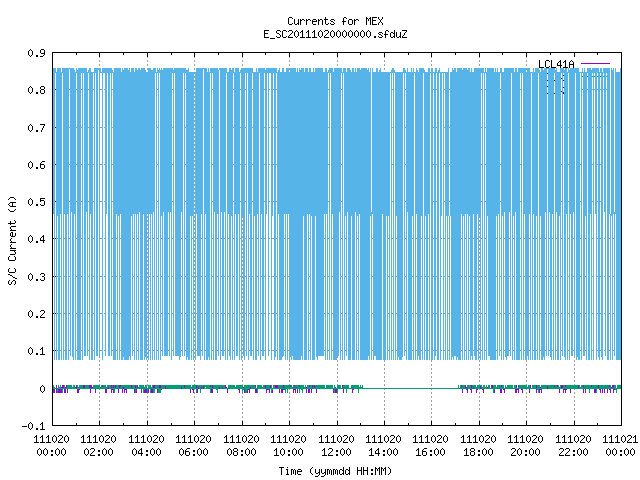Click the plot title 'Currents for MEX'
The width and height of the screenshot is (640, 480).
[x=335, y=21]
